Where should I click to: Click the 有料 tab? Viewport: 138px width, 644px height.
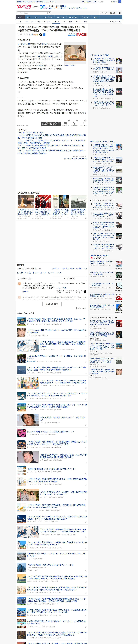click(x=95, y=17)
